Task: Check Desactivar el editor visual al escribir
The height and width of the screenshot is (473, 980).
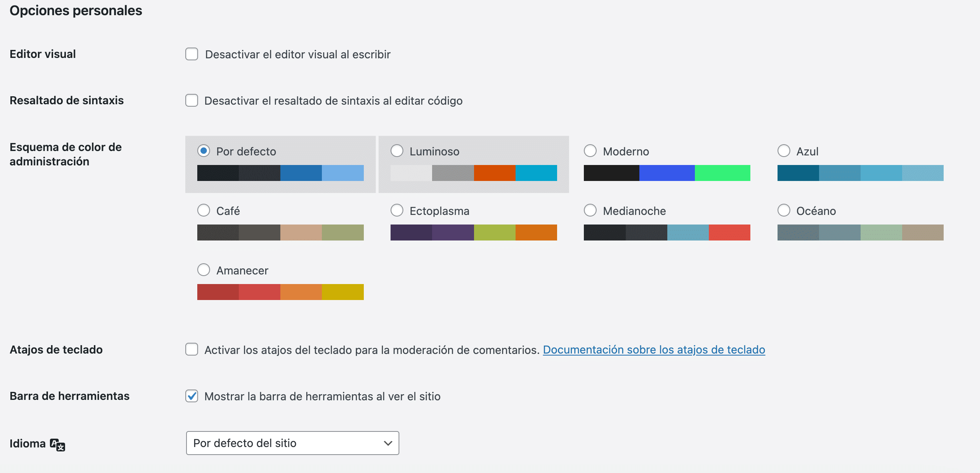Action: [x=192, y=54]
